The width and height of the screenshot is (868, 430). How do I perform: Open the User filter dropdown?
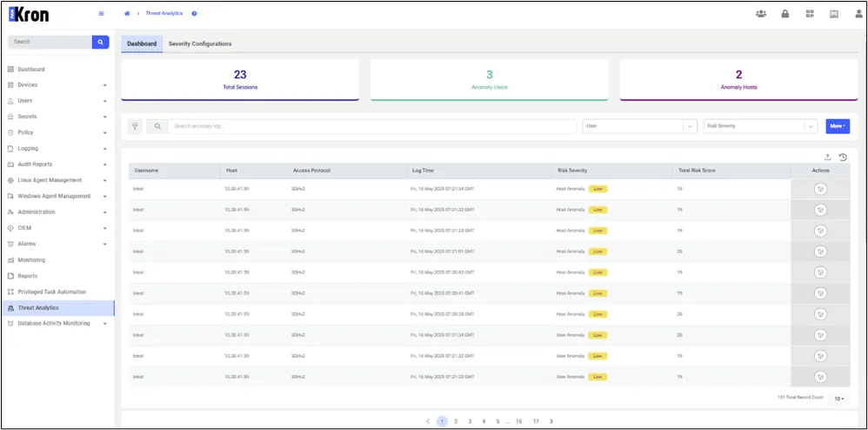[x=639, y=126]
